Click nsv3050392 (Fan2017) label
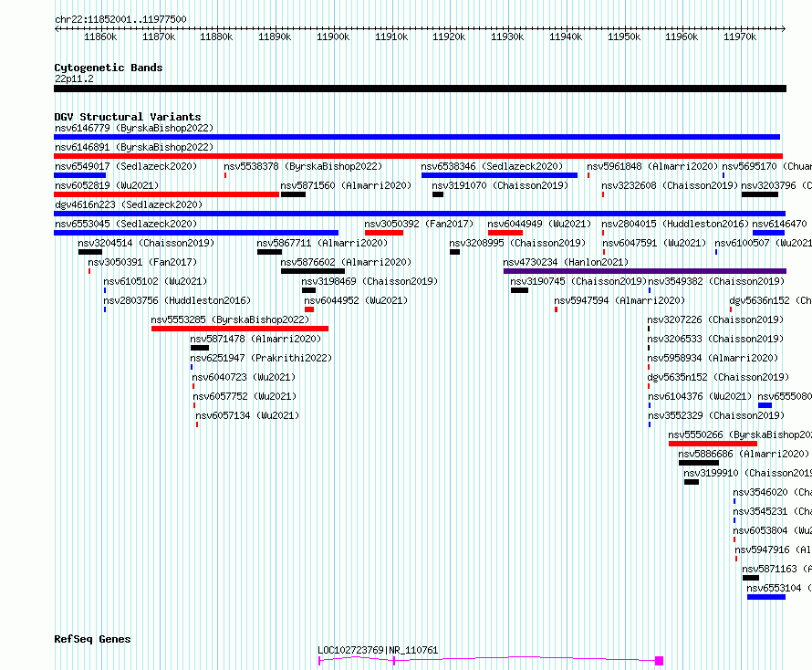 pyautogui.click(x=419, y=224)
